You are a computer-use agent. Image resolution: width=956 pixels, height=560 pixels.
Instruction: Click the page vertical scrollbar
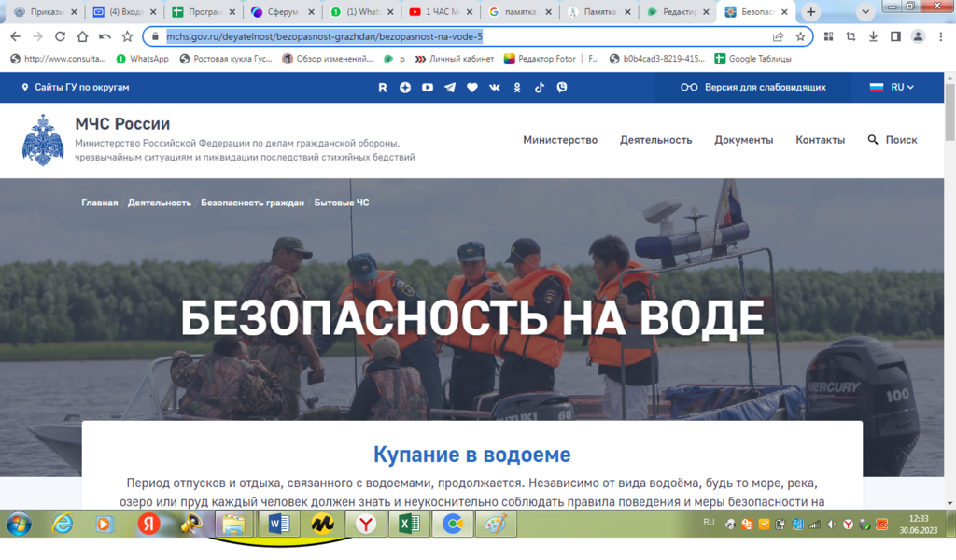click(x=949, y=280)
